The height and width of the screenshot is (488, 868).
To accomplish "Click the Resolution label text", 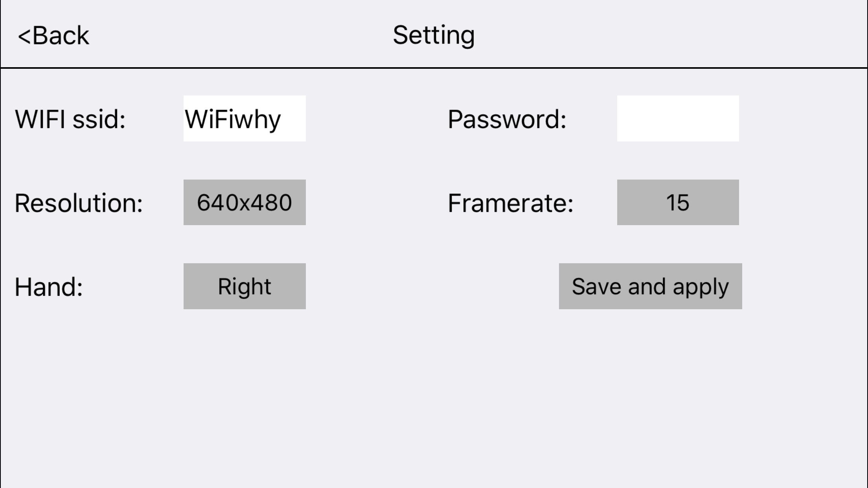I will (x=79, y=203).
